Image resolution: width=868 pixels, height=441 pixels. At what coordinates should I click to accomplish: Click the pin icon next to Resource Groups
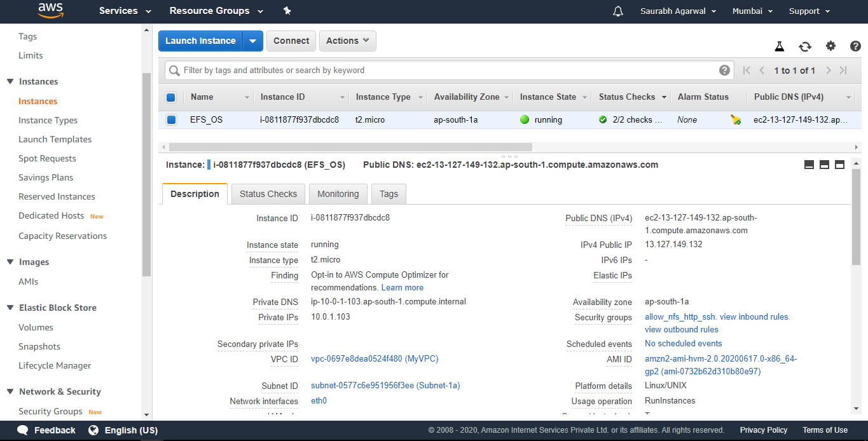pos(287,11)
